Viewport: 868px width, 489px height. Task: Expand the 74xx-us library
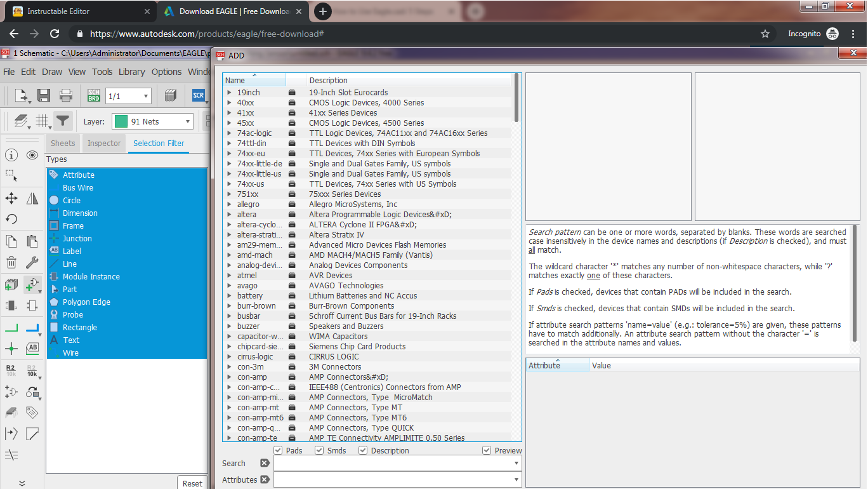229,184
